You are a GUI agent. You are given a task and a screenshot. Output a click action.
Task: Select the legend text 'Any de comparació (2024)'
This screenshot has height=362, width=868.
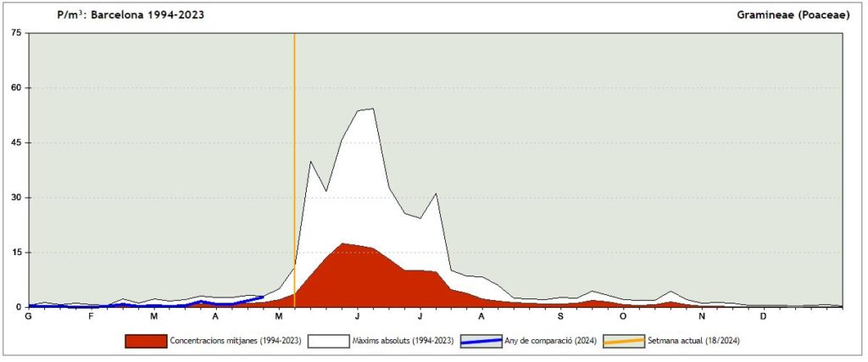551,341
